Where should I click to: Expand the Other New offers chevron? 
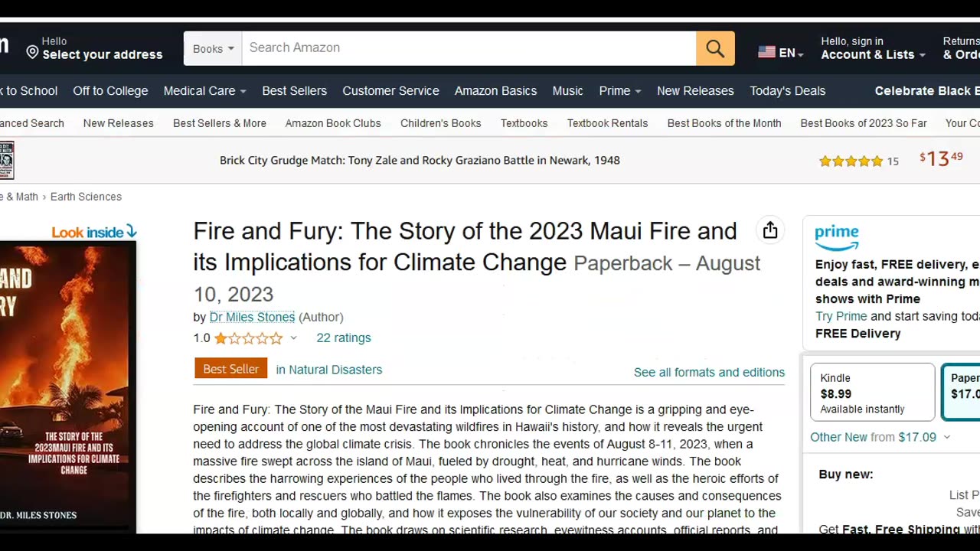tap(946, 437)
